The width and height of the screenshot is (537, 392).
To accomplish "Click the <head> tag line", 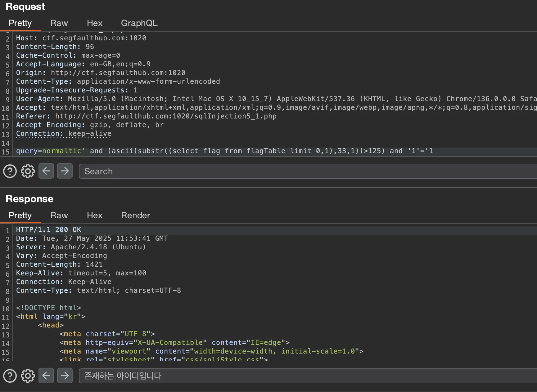I will (51, 325).
